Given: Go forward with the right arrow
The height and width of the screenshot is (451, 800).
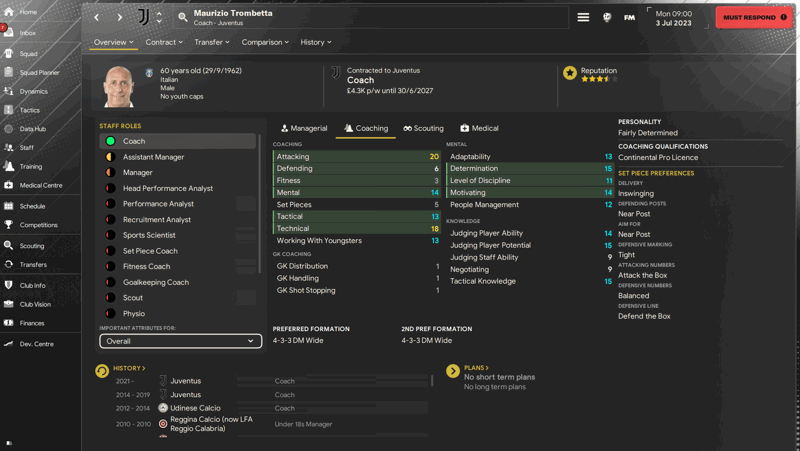Looking at the screenshot, I should point(119,17).
